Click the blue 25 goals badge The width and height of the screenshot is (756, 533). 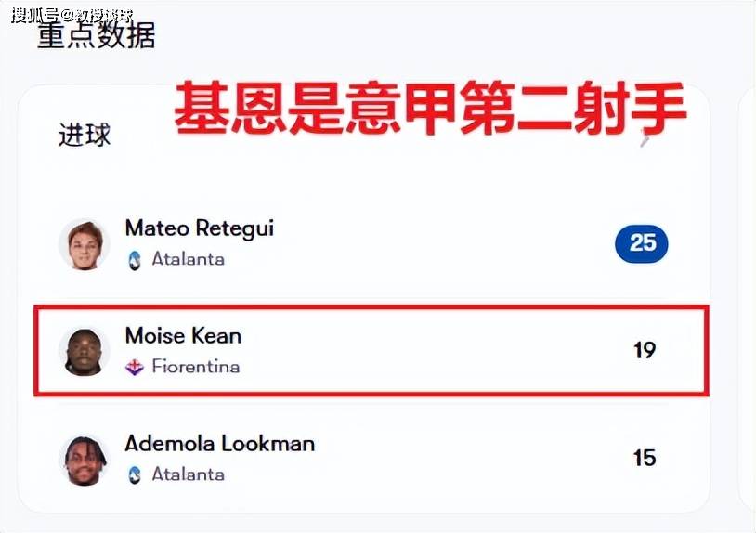tap(641, 243)
